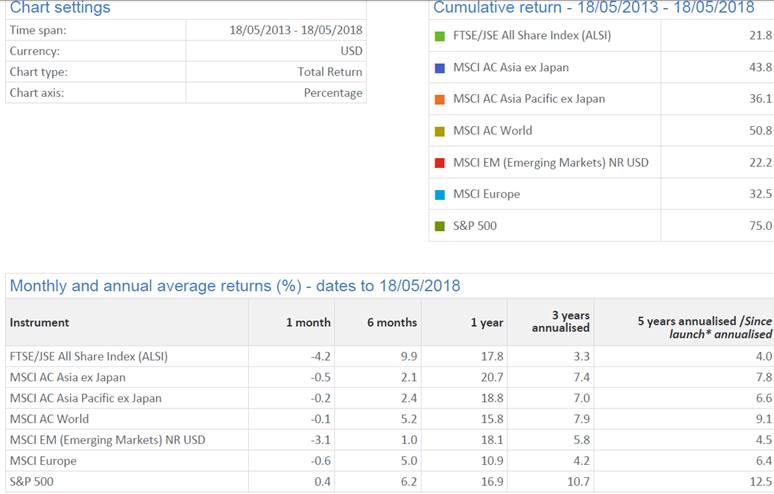Select the 5 years annualised column header

point(697,321)
